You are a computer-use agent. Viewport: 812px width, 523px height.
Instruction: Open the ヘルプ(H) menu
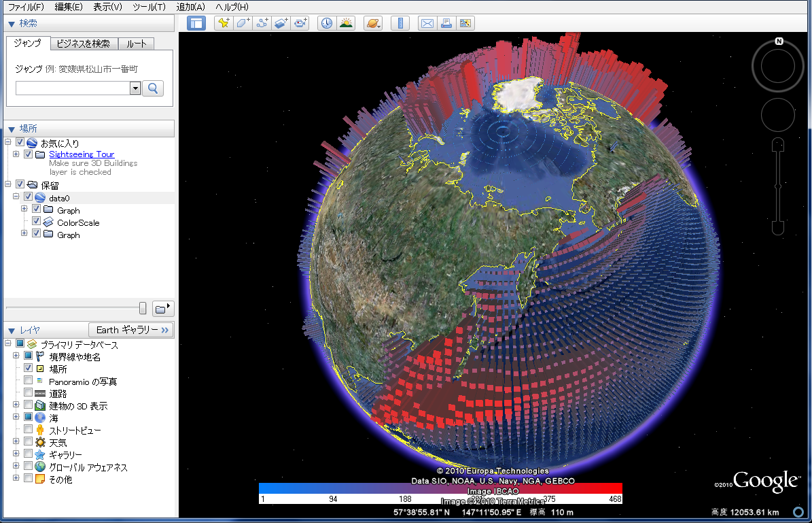click(232, 7)
